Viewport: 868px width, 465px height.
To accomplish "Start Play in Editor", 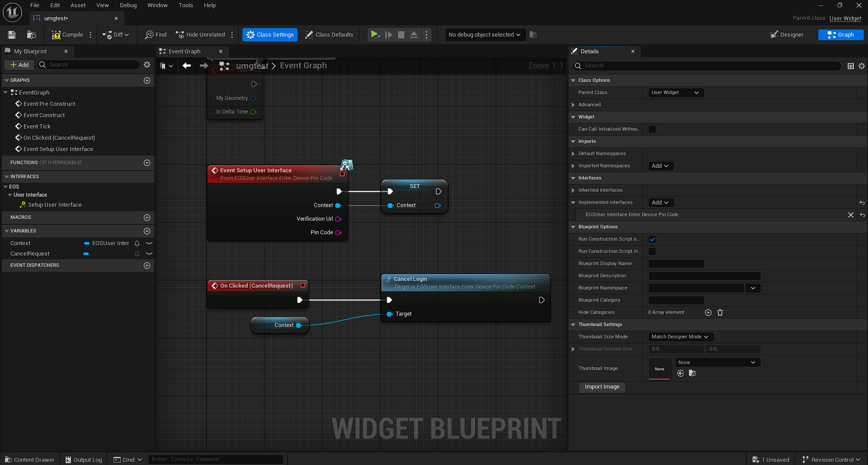I will (375, 34).
